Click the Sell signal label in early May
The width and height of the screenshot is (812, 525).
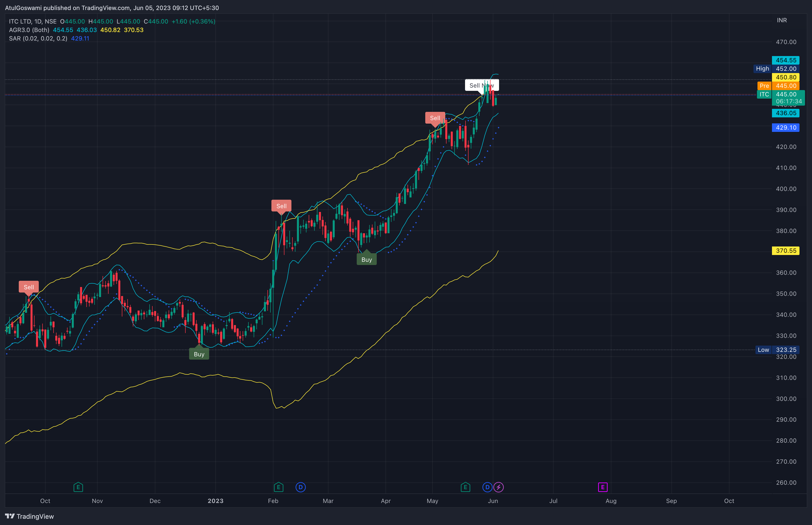tap(435, 118)
